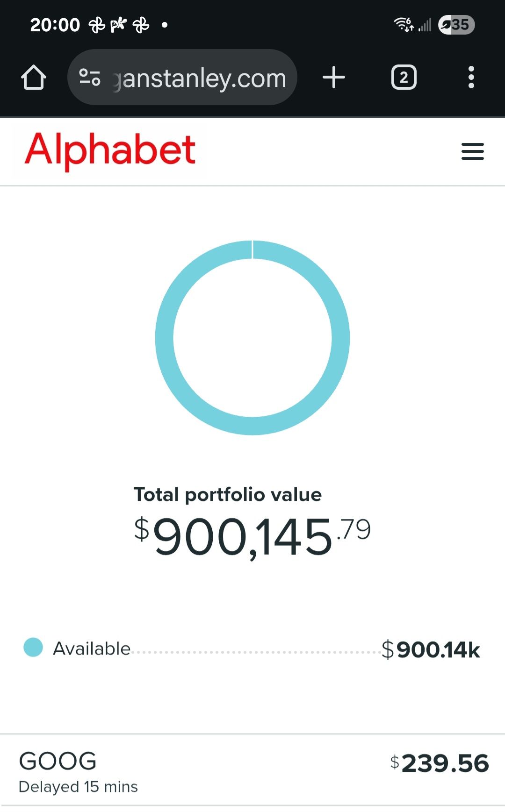Tap the total portfolio value $900,145.79
The width and height of the screenshot is (505, 812).
coord(252,537)
